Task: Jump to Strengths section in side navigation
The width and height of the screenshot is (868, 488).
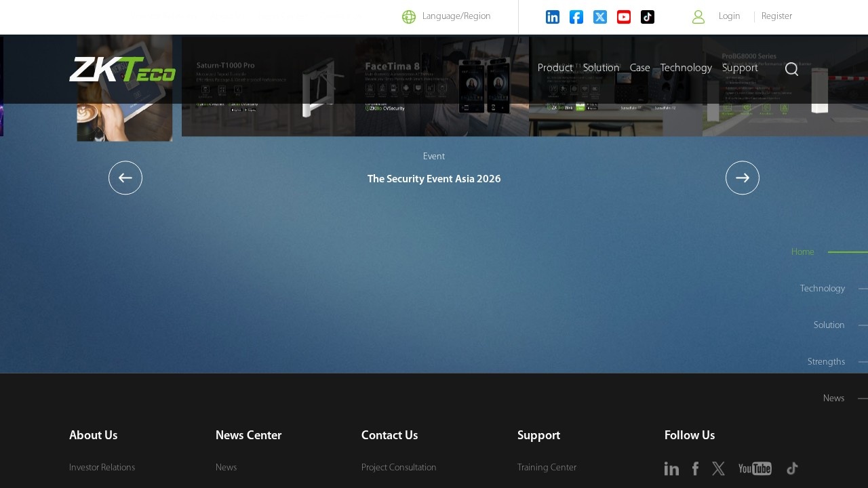Action: (826, 362)
